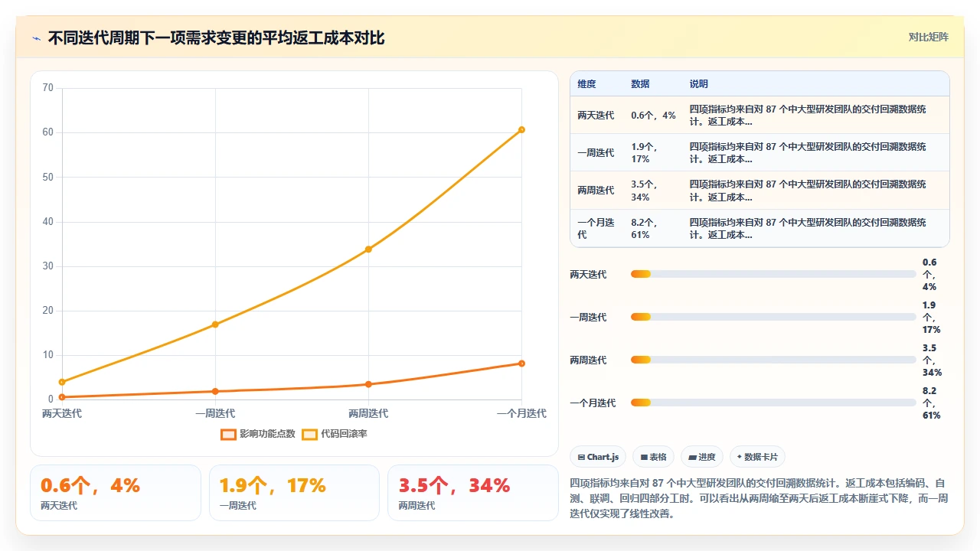Click the chart title 不同迭代周期下一项需求变更的平均返工成本对比

(217, 37)
